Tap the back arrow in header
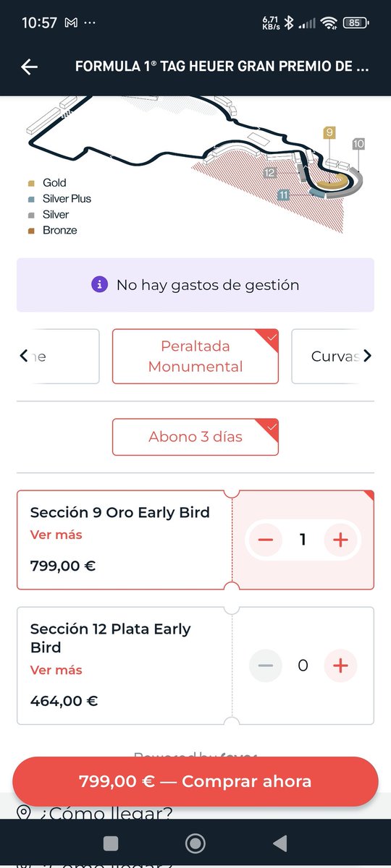Image resolution: width=391 pixels, height=868 pixels. pyautogui.click(x=29, y=67)
